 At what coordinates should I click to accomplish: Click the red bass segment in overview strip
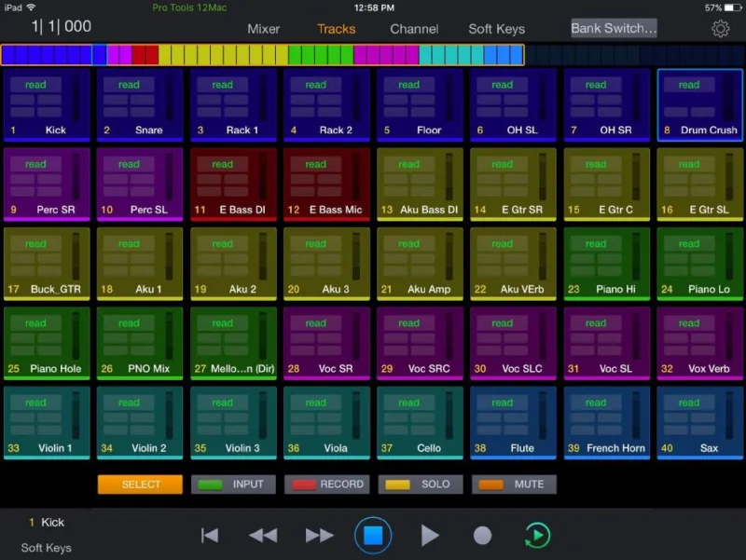[145, 55]
